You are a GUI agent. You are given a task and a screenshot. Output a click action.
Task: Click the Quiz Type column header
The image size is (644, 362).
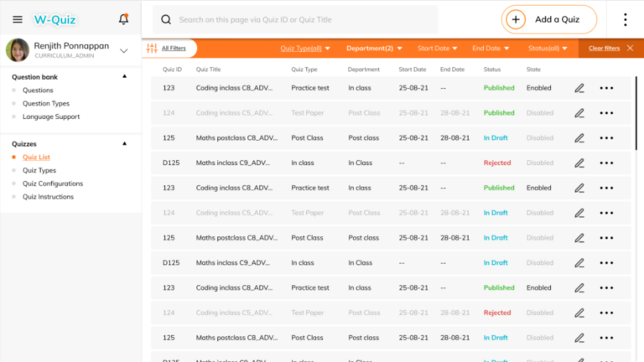tap(304, 70)
